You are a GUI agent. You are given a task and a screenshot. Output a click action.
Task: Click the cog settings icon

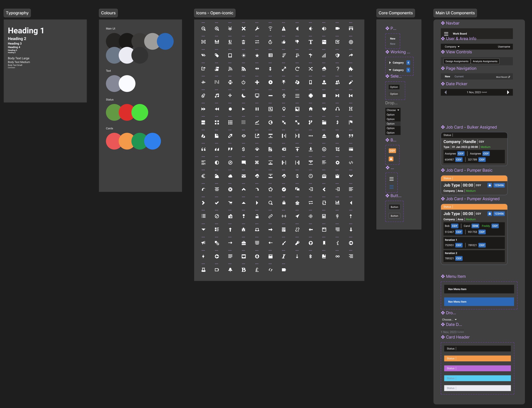[337, 163]
